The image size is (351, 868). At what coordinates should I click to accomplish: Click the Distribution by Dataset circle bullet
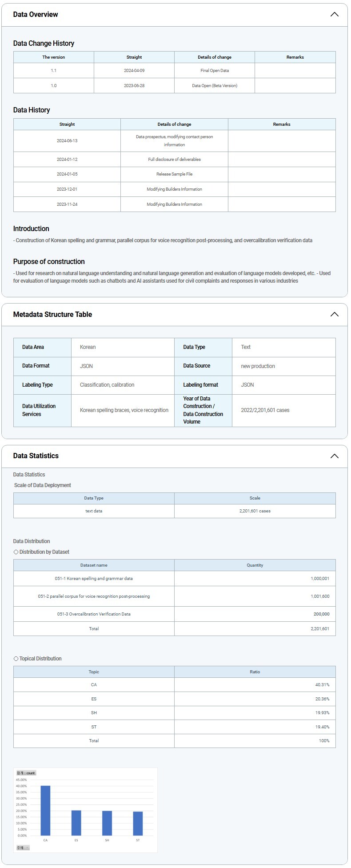click(x=16, y=552)
